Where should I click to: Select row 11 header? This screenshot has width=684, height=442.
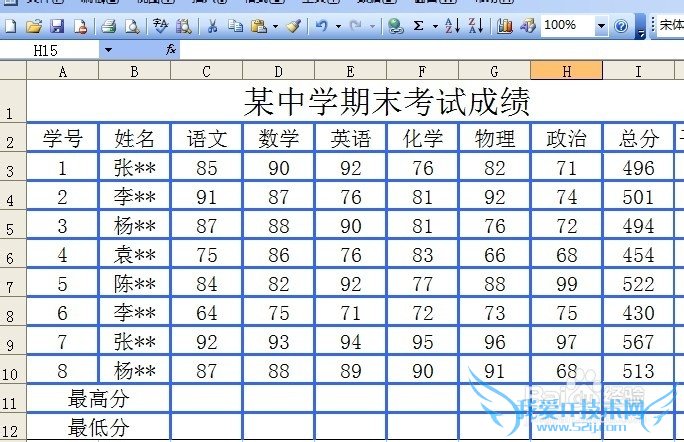click(x=13, y=398)
